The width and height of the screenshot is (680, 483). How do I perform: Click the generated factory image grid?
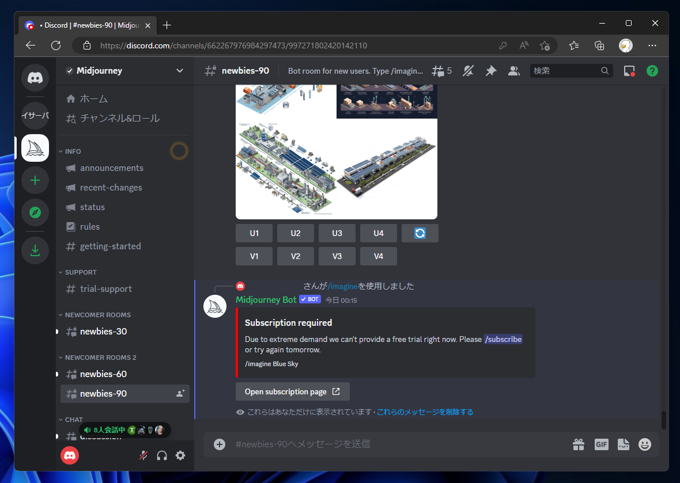[337, 152]
